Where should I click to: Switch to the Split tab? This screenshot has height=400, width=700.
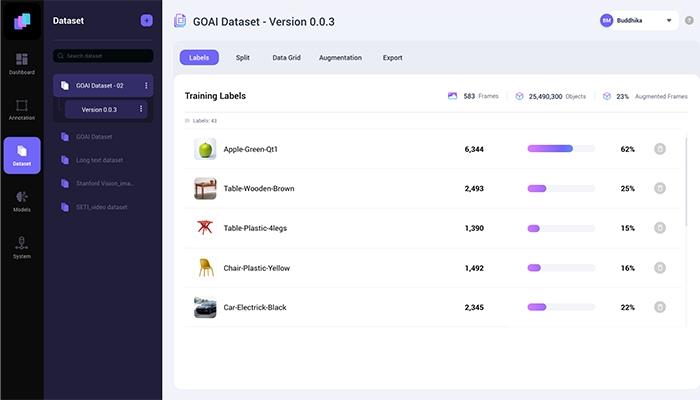(x=242, y=58)
